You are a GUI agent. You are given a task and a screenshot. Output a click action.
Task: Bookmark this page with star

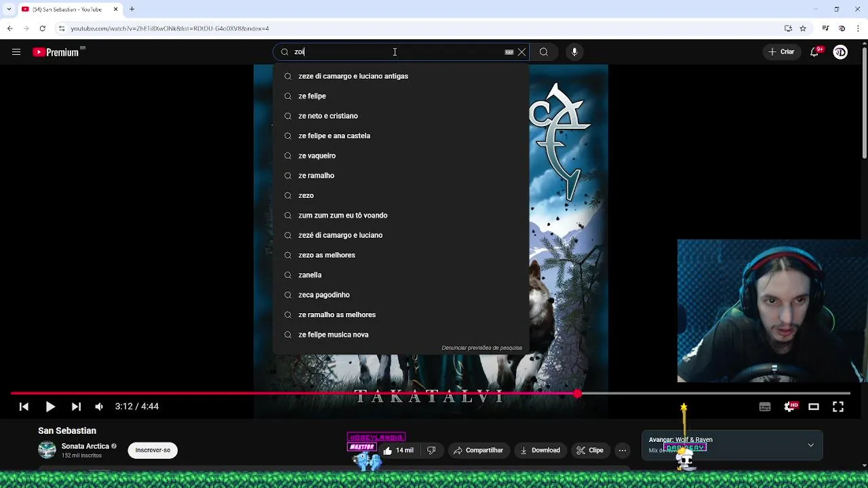point(803,28)
